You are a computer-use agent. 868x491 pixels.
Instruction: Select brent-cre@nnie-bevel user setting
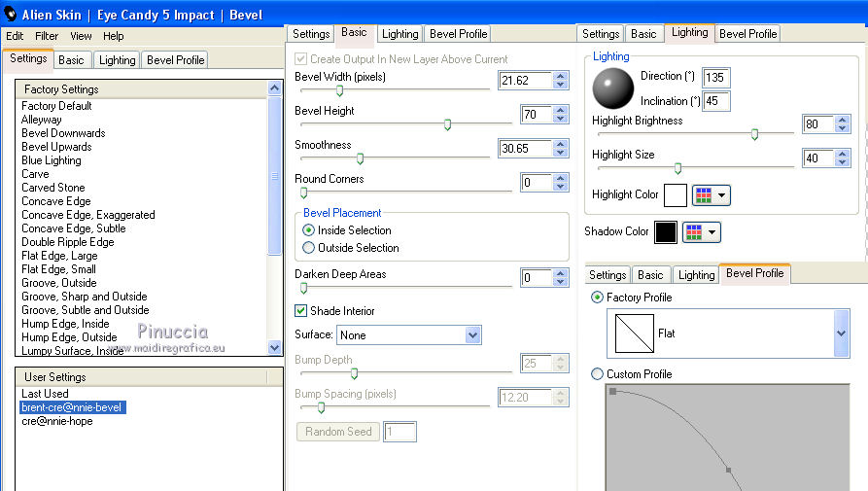[x=73, y=407]
